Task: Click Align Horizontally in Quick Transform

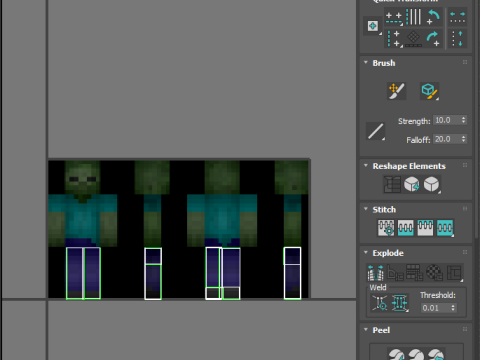Action: (394, 17)
